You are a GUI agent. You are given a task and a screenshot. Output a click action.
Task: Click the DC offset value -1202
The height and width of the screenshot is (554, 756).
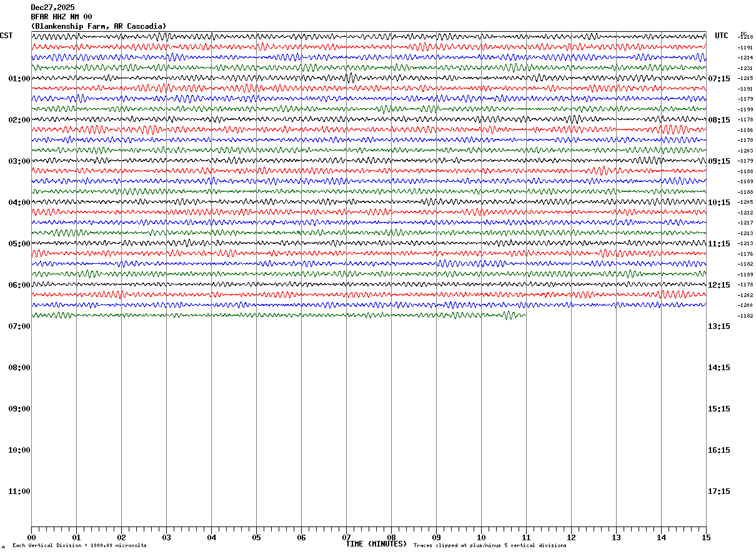(746, 295)
